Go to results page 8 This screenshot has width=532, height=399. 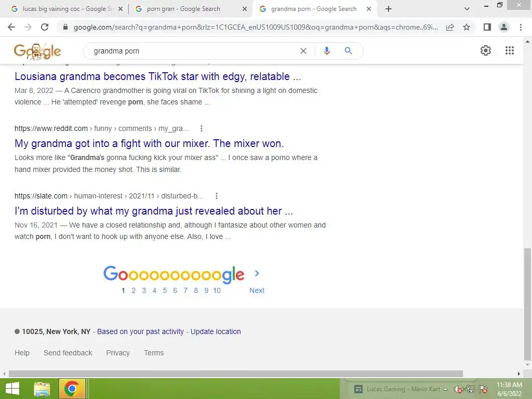pyautogui.click(x=196, y=290)
